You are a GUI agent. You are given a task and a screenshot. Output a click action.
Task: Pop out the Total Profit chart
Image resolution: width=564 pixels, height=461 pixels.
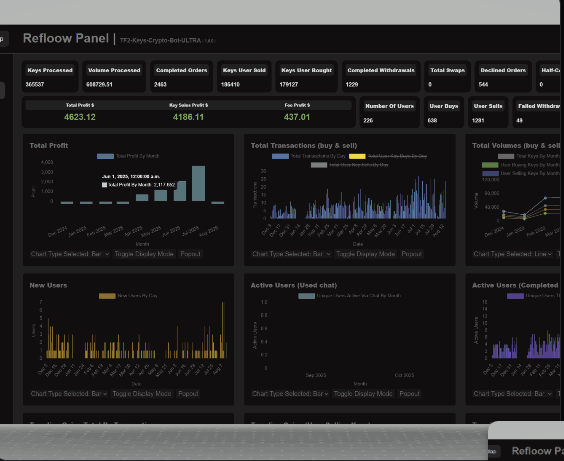pyautogui.click(x=190, y=254)
